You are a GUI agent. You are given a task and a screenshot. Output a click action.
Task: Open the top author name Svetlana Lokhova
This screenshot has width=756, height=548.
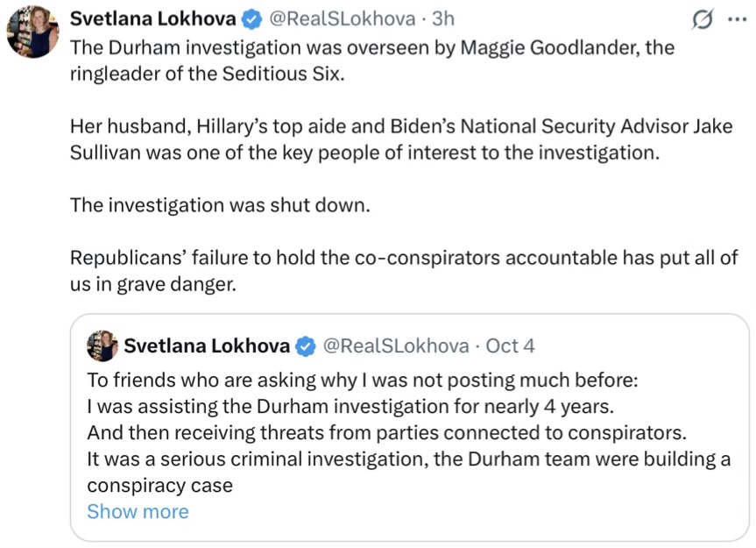coord(153,18)
